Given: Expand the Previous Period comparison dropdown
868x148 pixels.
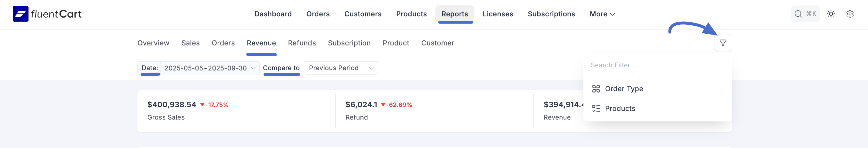Looking at the screenshot, I should point(340,68).
